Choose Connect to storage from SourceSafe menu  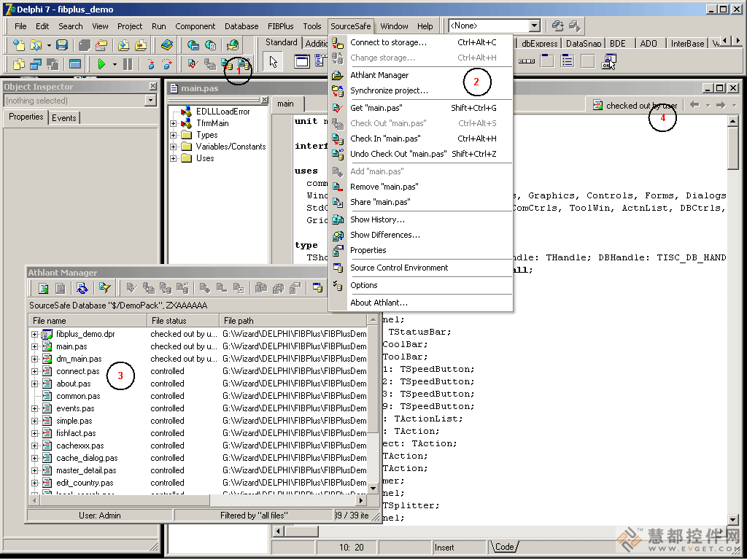421,42
